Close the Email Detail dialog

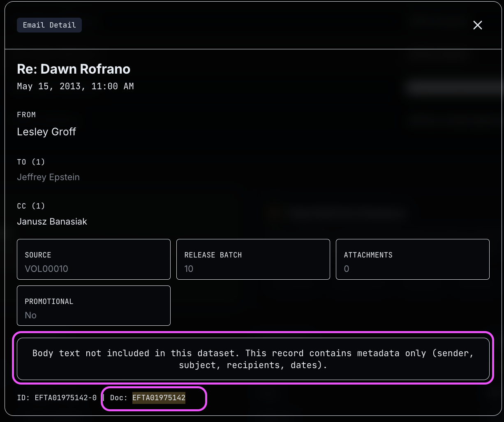click(477, 25)
